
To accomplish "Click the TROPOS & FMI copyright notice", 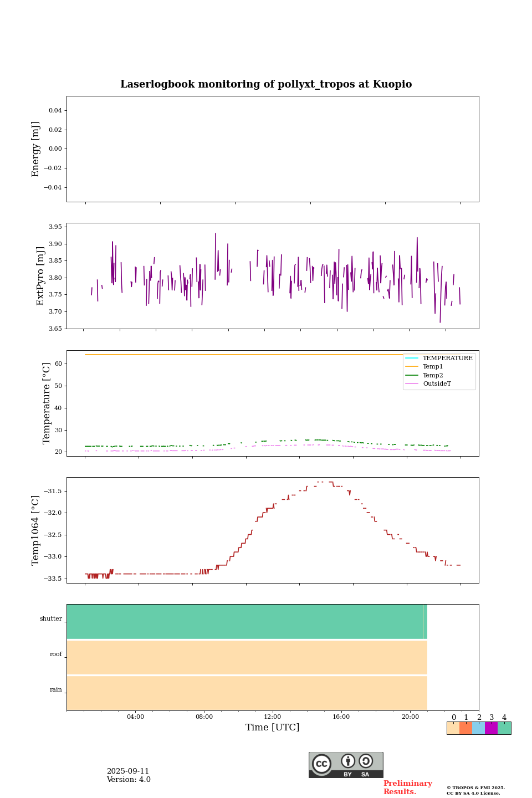I will [475, 790].
